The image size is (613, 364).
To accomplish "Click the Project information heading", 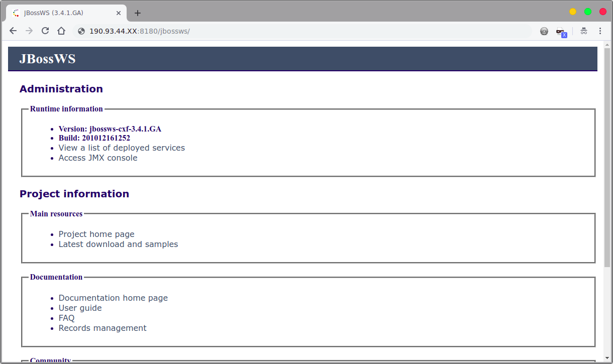I will 74,194.
